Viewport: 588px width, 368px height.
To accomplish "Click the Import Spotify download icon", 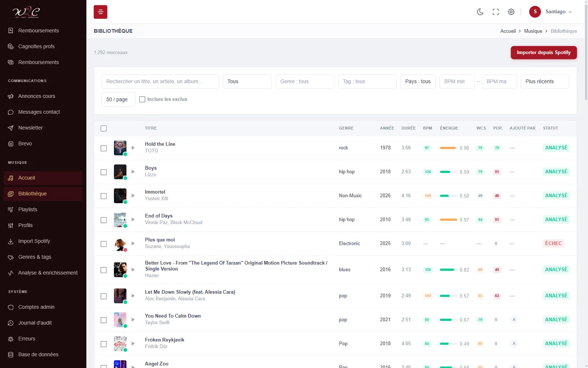I will [x=11, y=241].
